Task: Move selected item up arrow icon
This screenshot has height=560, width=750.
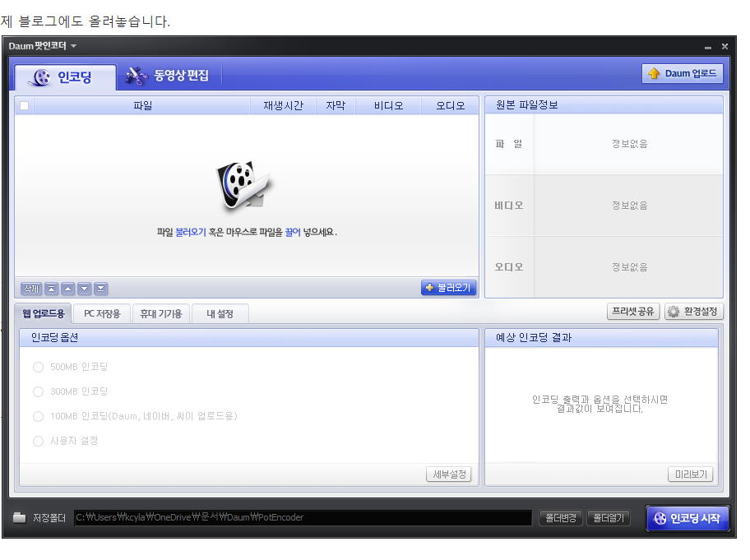Action: [68, 289]
